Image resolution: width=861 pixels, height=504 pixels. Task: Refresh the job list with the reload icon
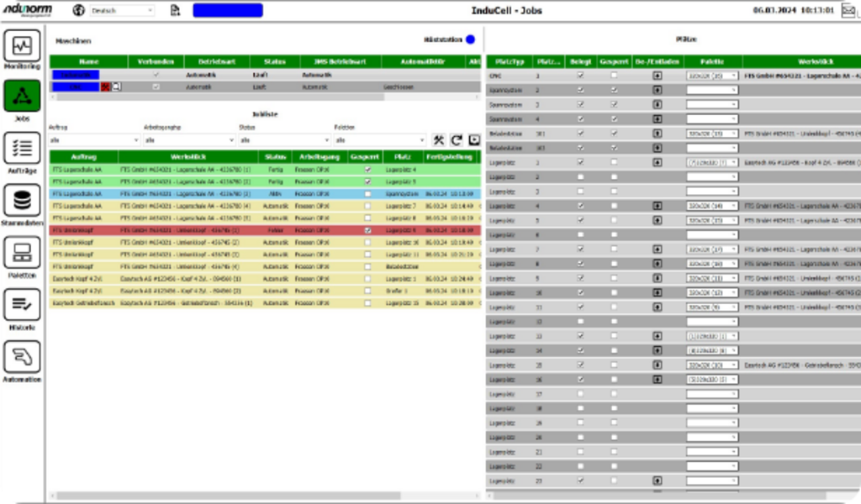pos(457,140)
